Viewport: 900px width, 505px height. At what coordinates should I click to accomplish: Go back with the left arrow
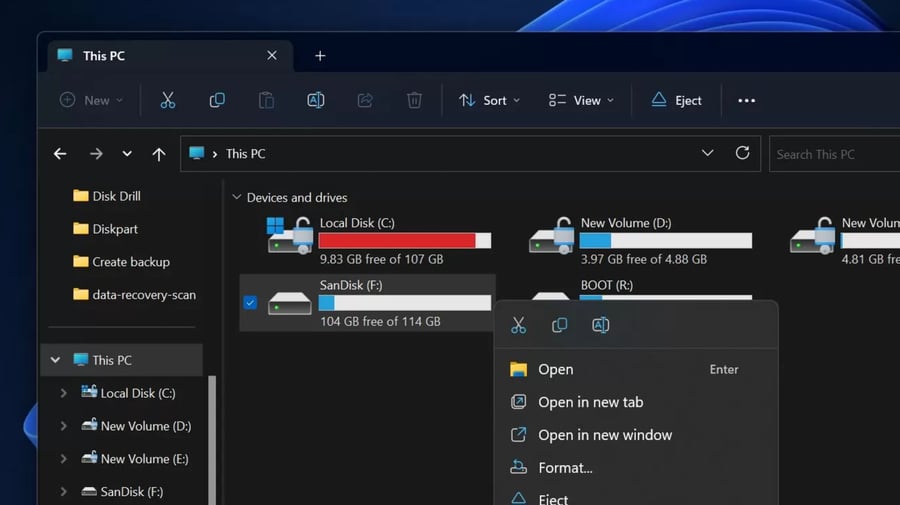click(60, 154)
